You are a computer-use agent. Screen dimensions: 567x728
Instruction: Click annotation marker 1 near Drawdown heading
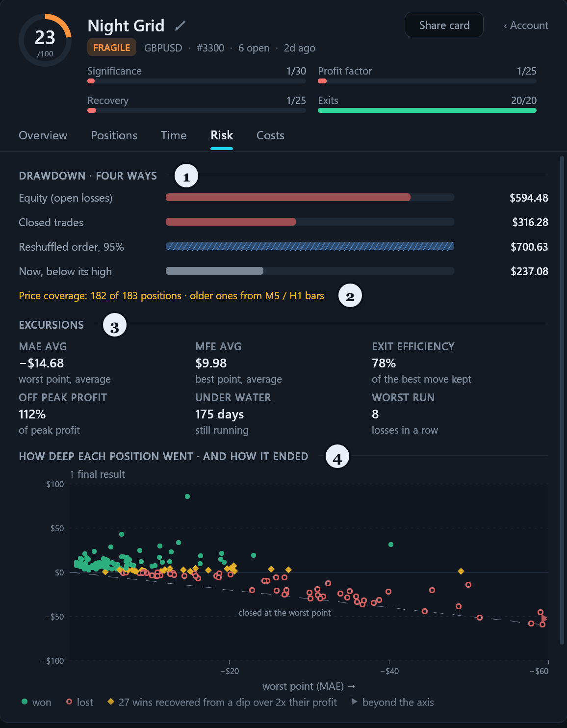point(186,177)
